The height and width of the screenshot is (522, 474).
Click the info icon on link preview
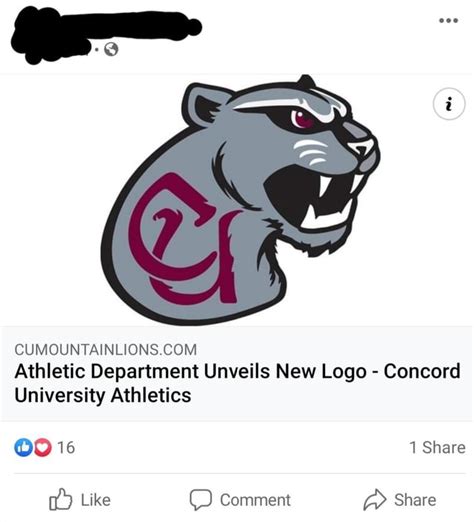click(449, 104)
